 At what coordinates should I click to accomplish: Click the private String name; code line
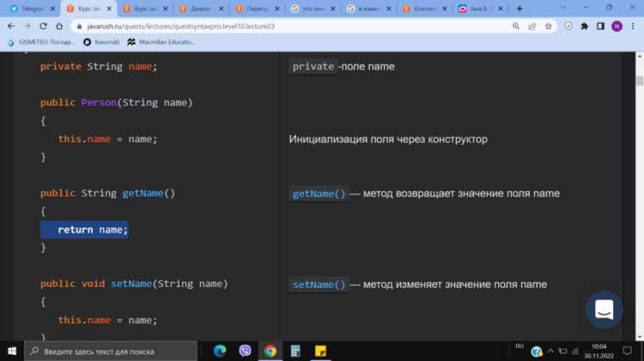(99, 67)
